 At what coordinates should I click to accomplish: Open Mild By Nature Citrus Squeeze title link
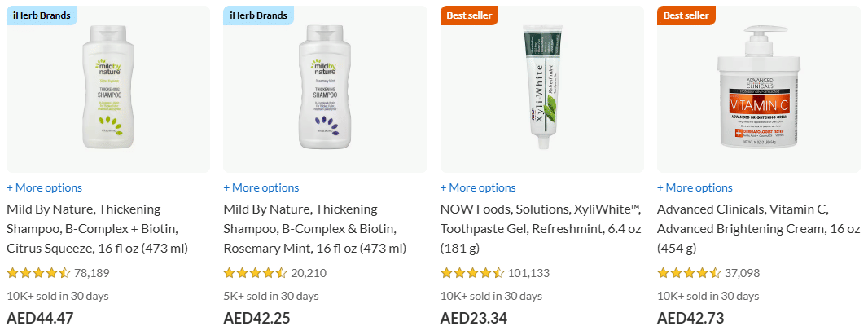pos(97,228)
